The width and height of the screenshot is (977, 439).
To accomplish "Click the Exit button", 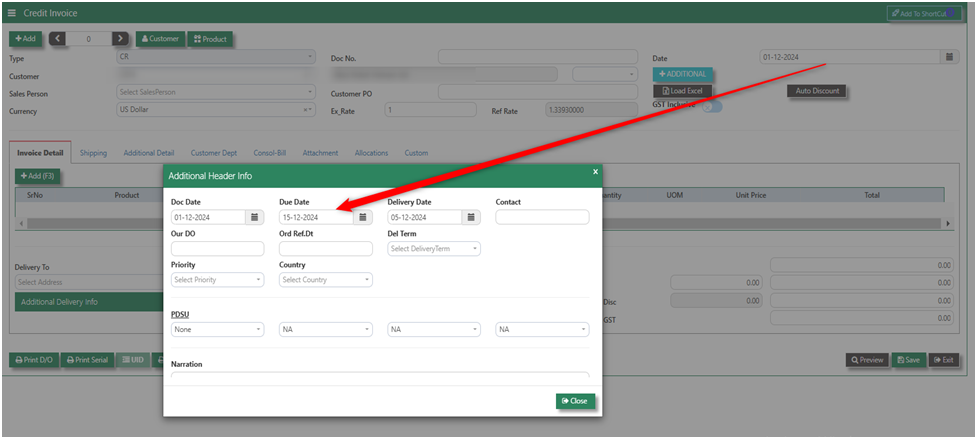I will [944, 360].
